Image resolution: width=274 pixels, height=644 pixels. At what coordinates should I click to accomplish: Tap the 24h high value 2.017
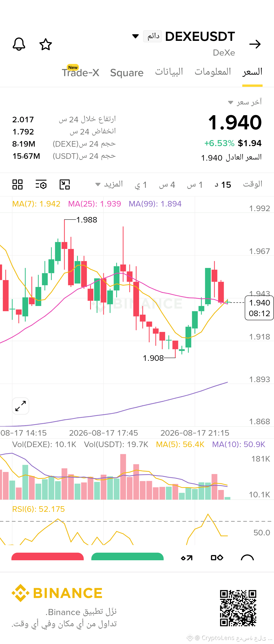click(23, 120)
